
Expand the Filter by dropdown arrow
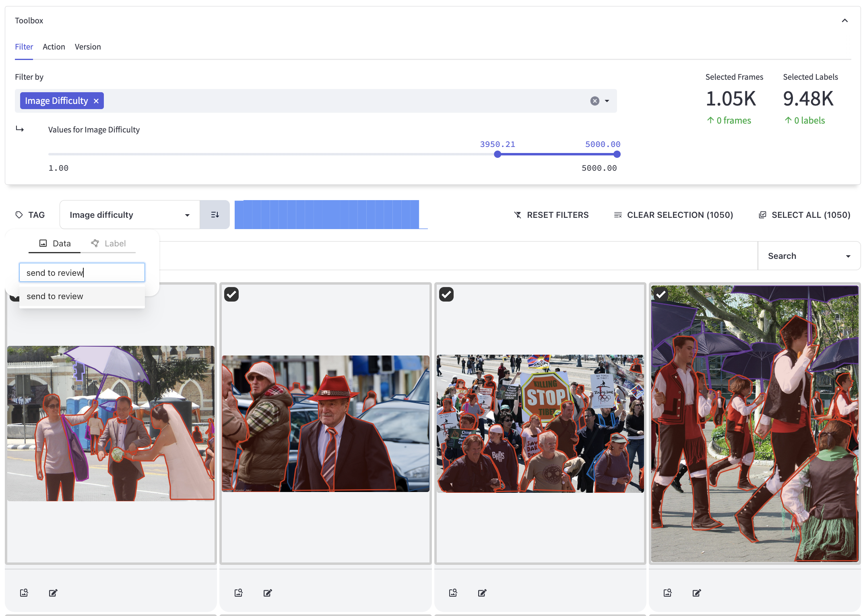tap(607, 101)
